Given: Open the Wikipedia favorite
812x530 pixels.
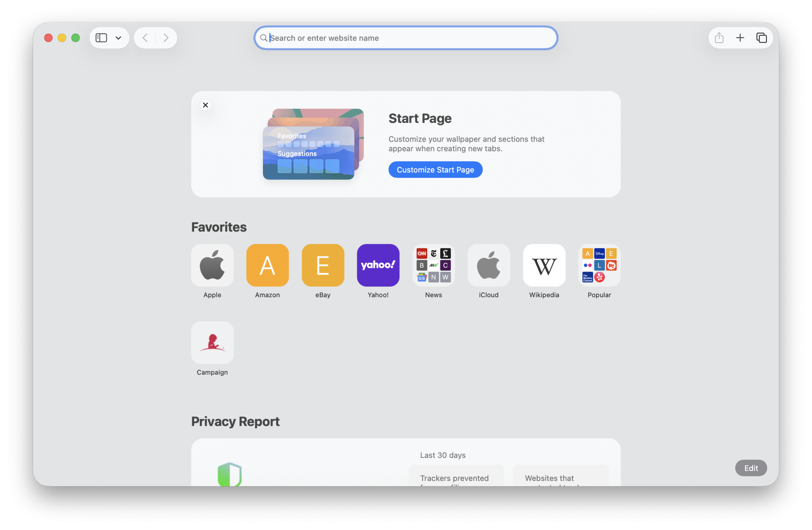Looking at the screenshot, I should [x=544, y=265].
